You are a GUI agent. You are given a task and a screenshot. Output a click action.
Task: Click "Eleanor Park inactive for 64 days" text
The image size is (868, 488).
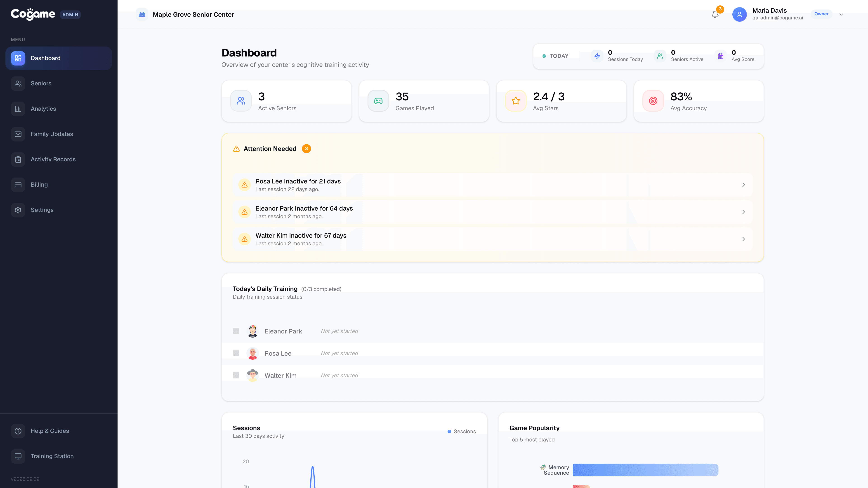tap(304, 209)
